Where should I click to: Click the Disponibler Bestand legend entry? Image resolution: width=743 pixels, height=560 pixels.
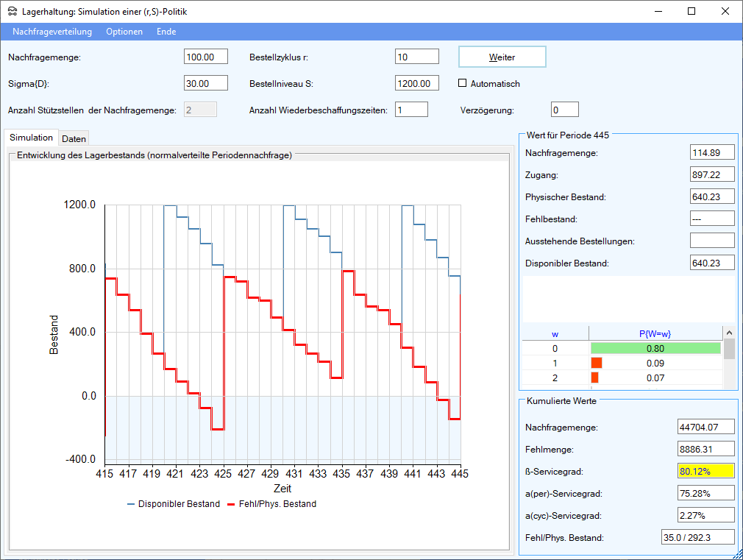(174, 504)
